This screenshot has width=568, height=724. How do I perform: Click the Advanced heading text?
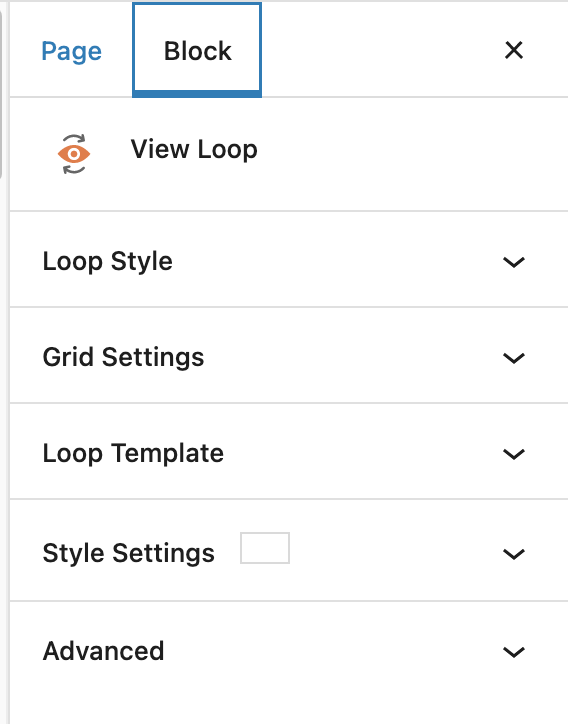click(x=103, y=651)
